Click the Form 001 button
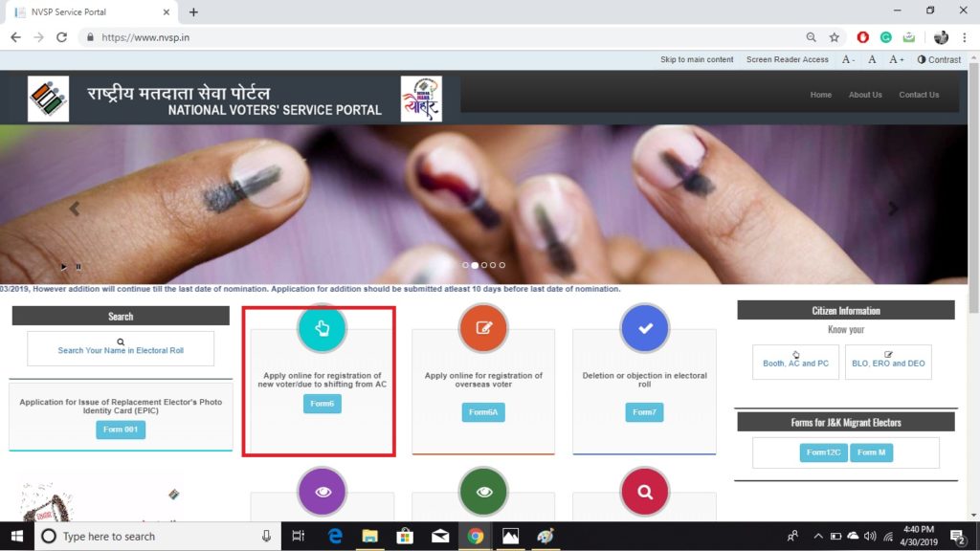Viewport: 980px width, 551px height. tap(121, 430)
